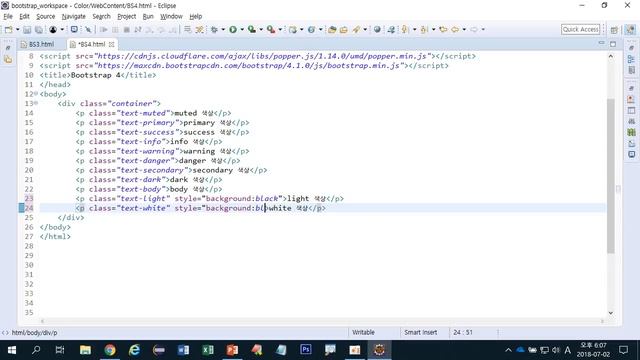
Task: Click the Resume debug icon
Action: 104,29
